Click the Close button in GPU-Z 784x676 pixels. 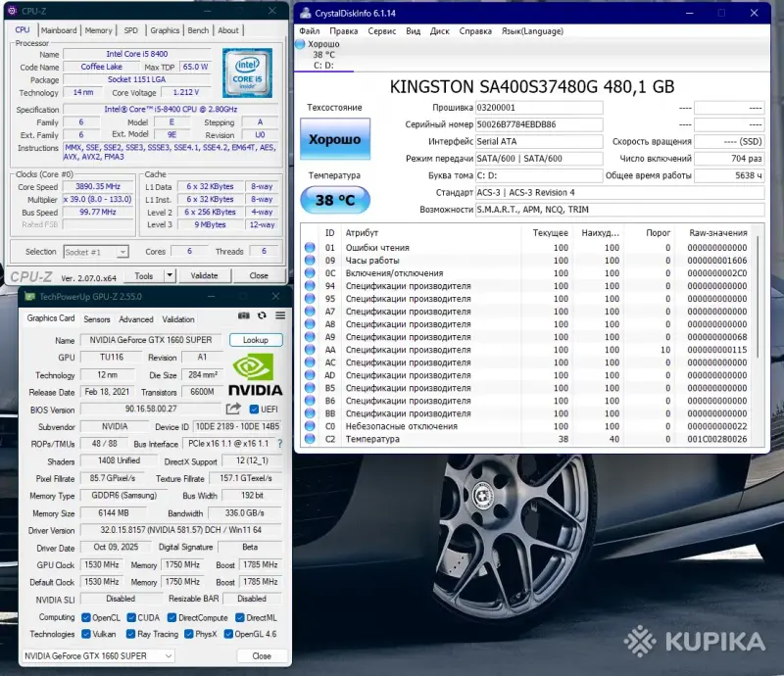pyautogui.click(x=262, y=655)
